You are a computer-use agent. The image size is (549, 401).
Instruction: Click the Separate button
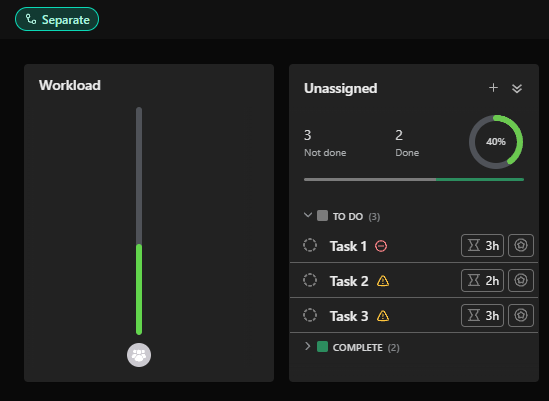click(57, 19)
